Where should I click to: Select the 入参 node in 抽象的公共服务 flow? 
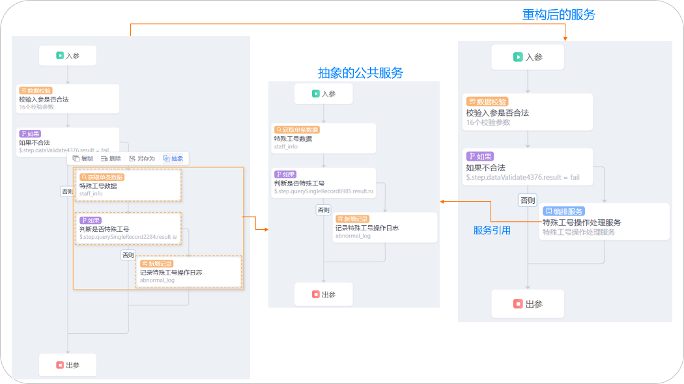pos(324,94)
